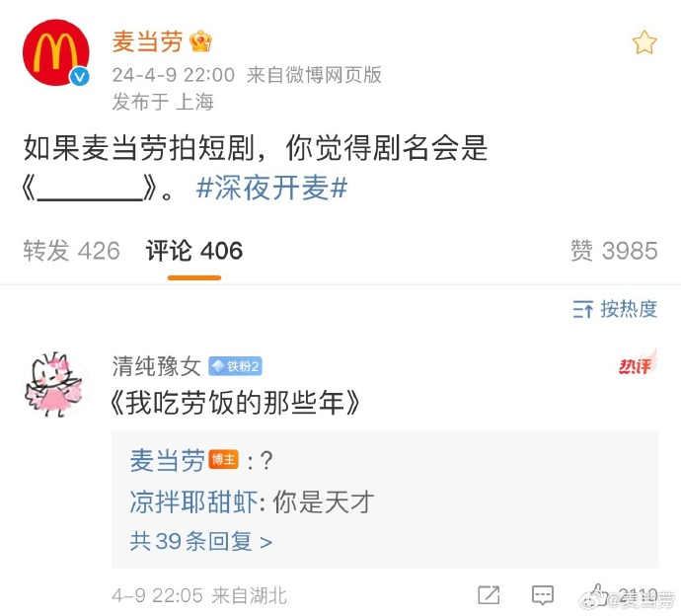Open 凉拌耶甜虾 user link in replies
The height and width of the screenshot is (616, 681).
pyautogui.click(x=193, y=502)
